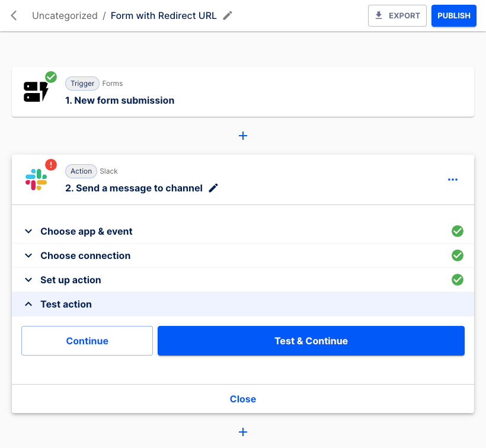Select the Action pill label on step 2
Screen dimensions: 486x448
(81, 171)
